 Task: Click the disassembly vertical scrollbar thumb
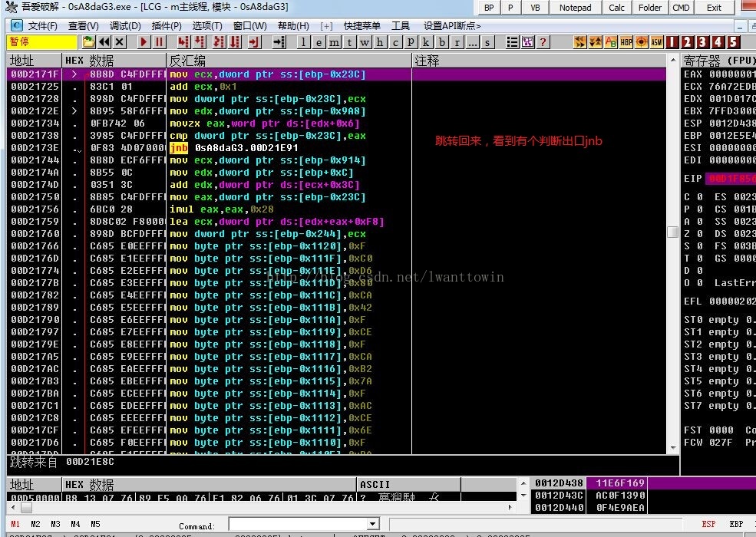tap(673, 232)
